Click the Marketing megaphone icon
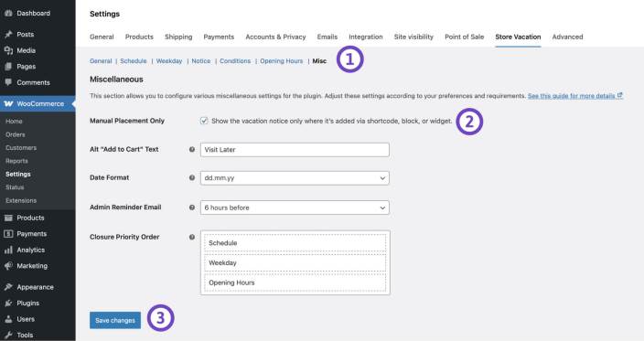 pos(8,266)
